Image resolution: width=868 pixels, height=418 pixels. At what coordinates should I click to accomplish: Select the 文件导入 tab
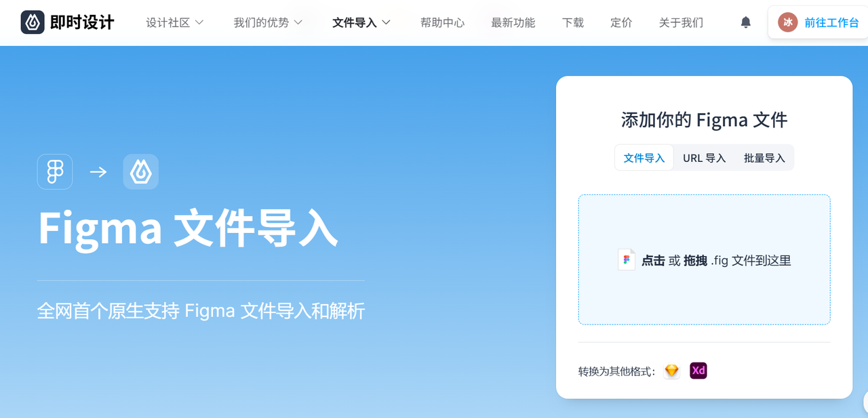[x=644, y=158]
